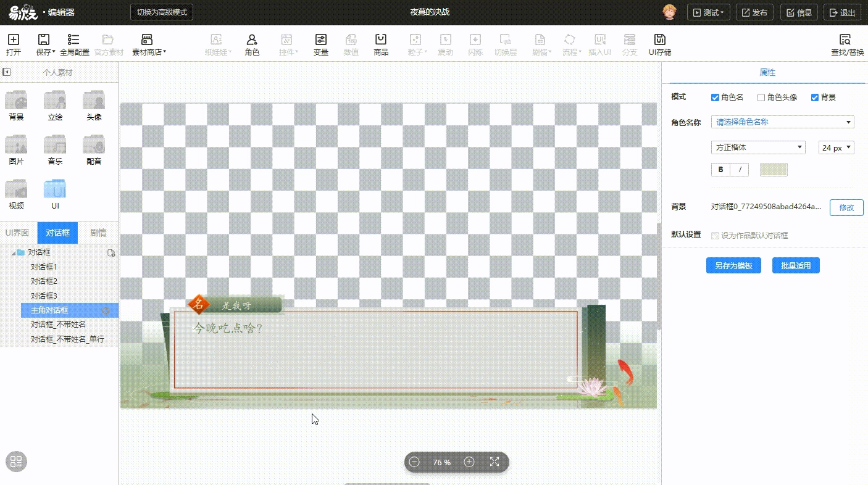Click the 另存为模板 button
The height and width of the screenshot is (485, 868).
[733, 266]
